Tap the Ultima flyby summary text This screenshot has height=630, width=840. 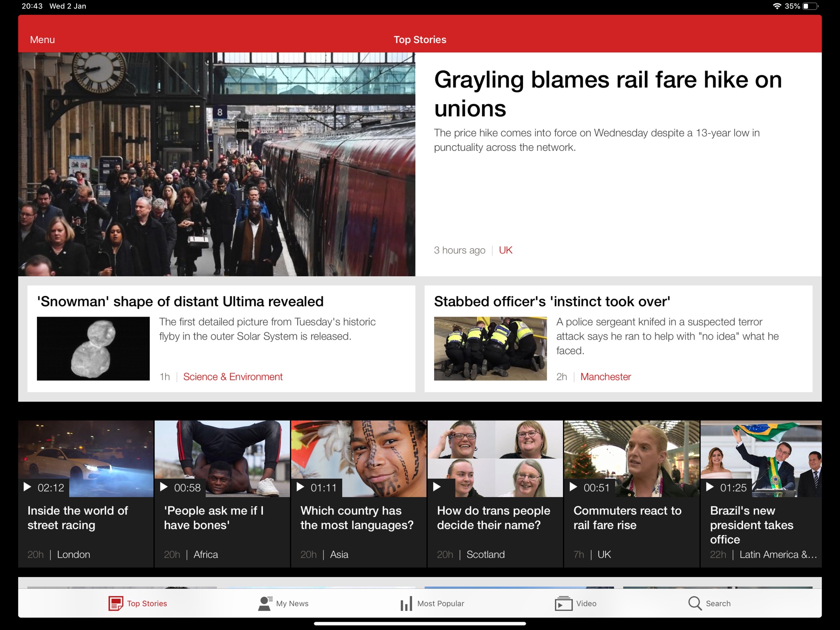[267, 329]
